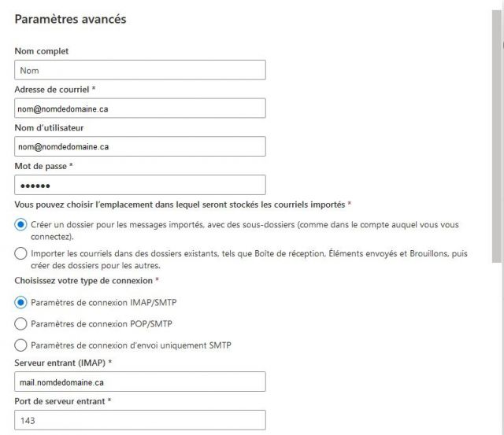Click the Nom d'utilisateur field

[x=139, y=146]
